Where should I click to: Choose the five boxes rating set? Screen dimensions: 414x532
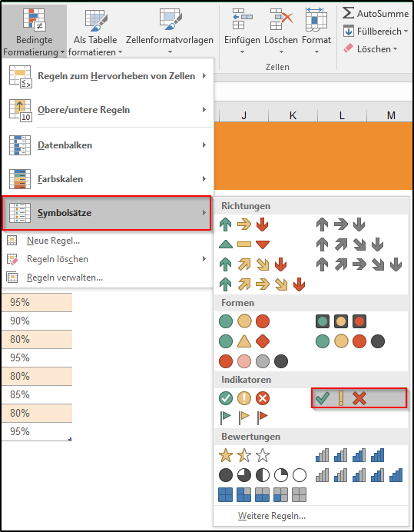263,494
